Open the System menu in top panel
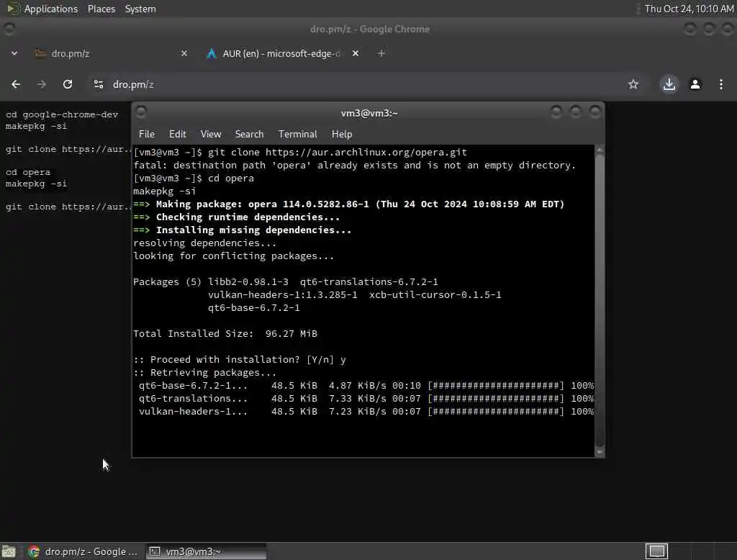 pyautogui.click(x=140, y=9)
